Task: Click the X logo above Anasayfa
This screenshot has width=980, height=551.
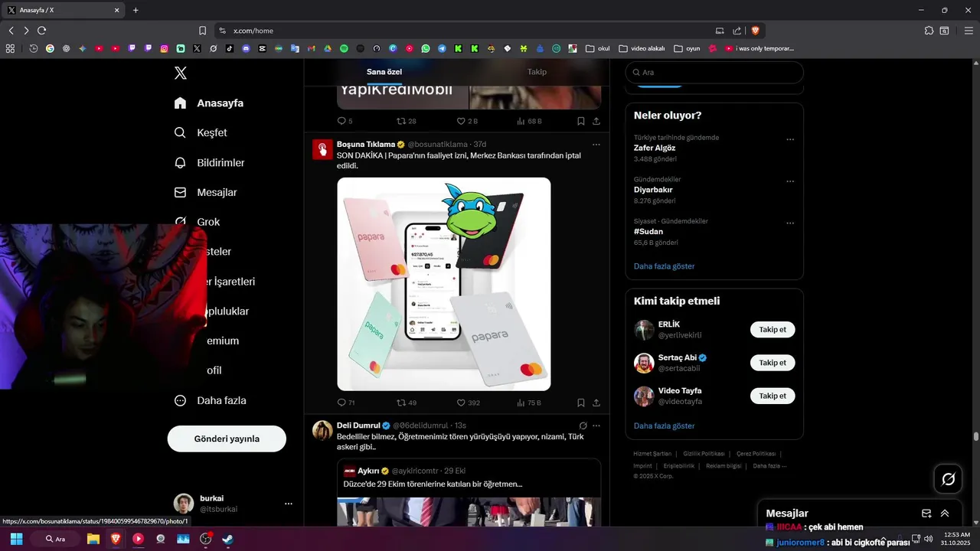Action: pyautogui.click(x=181, y=73)
